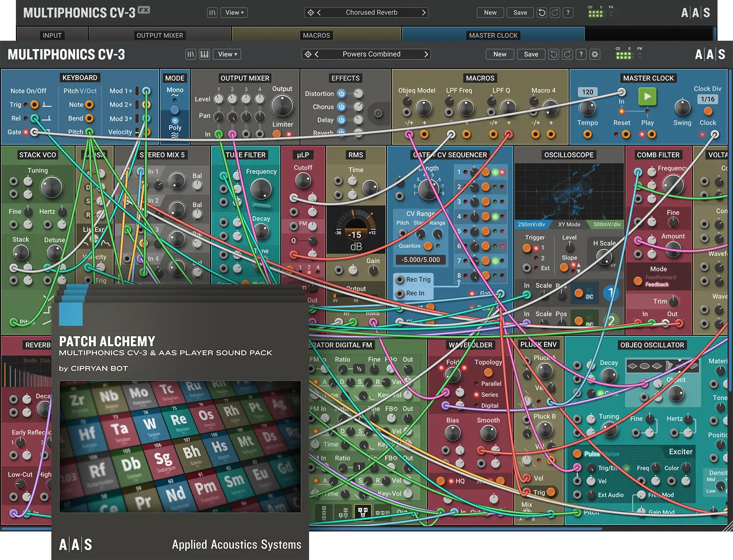Click the redo arrow beside Powers Combined Save

[567, 54]
